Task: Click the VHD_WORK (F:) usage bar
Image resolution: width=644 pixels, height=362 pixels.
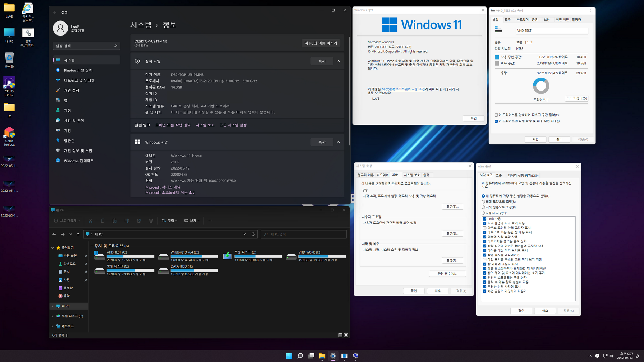Action: [322, 256]
